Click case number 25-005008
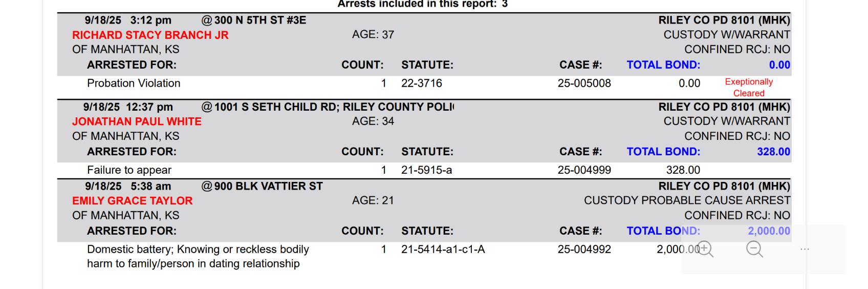The width and height of the screenshot is (868, 289). [584, 83]
